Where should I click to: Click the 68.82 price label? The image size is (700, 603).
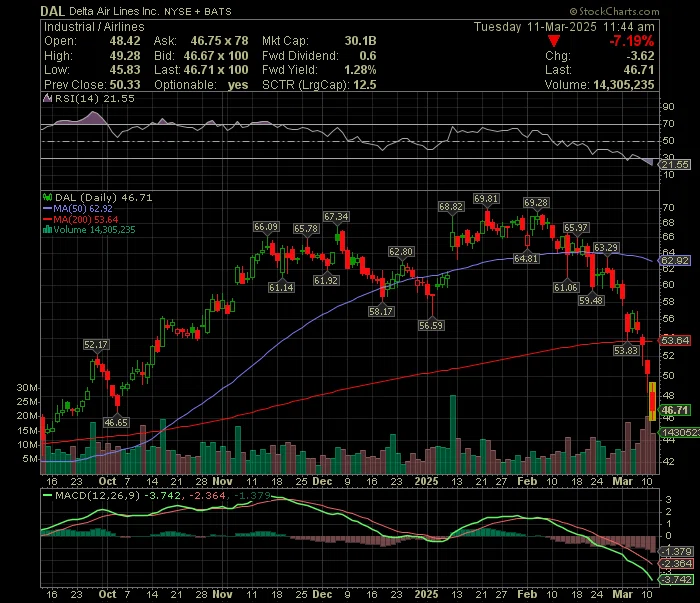point(451,207)
